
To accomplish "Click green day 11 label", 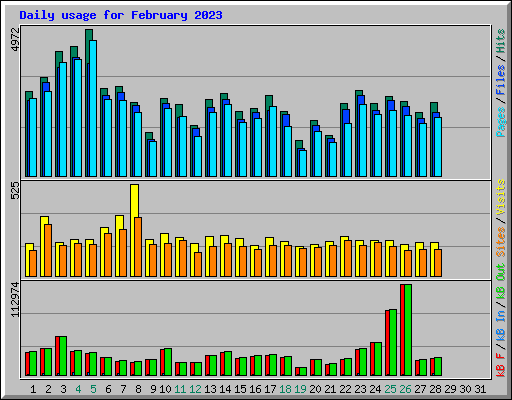I will click(180, 389).
